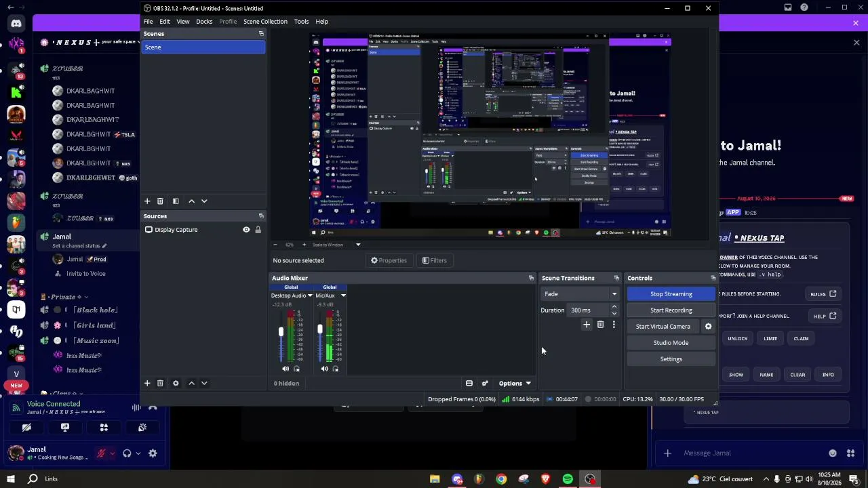This screenshot has width=868, height=488.
Task: Move the scene down in Scenes list
Action: click(x=204, y=201)
